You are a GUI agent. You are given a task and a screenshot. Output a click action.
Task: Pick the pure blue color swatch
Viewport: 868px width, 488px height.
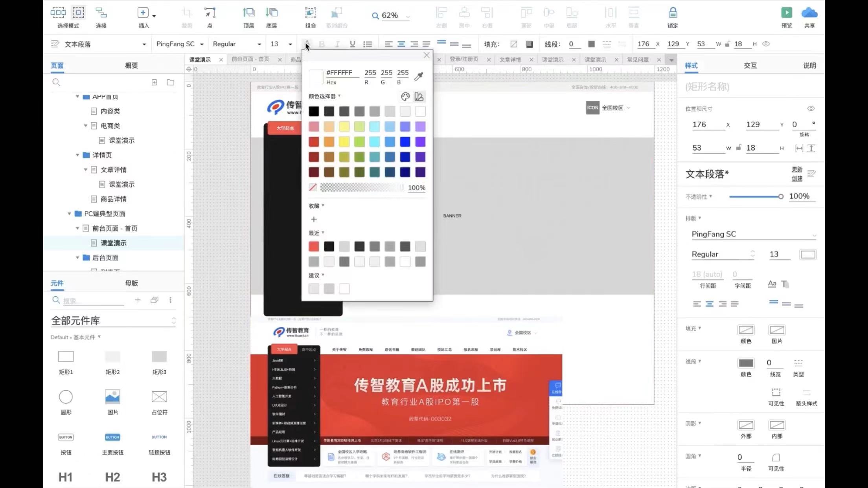[x=405, y=142]
